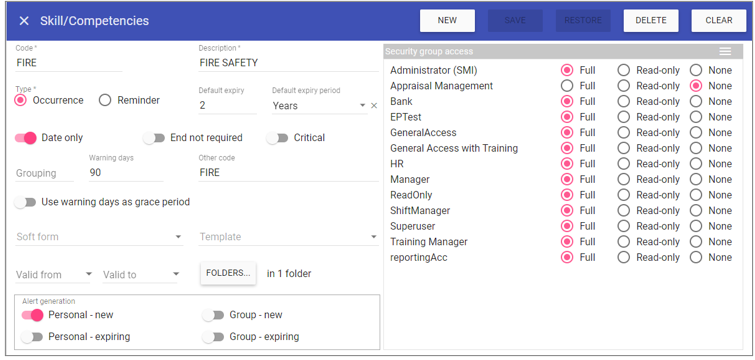Turn on End not required
The height and width of the screenshot is (360, 755).
tap(154, 138)
